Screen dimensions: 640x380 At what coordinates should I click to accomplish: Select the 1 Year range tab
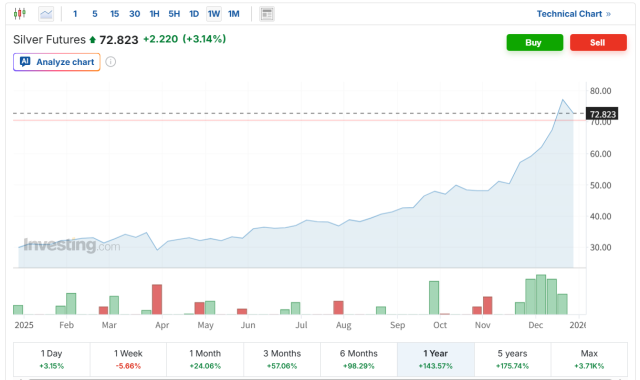click(x=436, y=359)
